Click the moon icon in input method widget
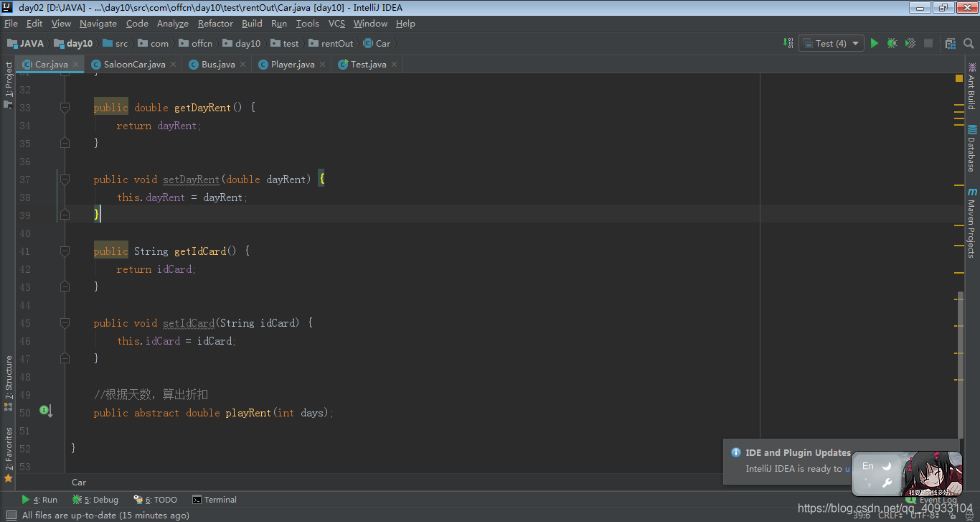The image size is (980, 522). click(887, 466)
